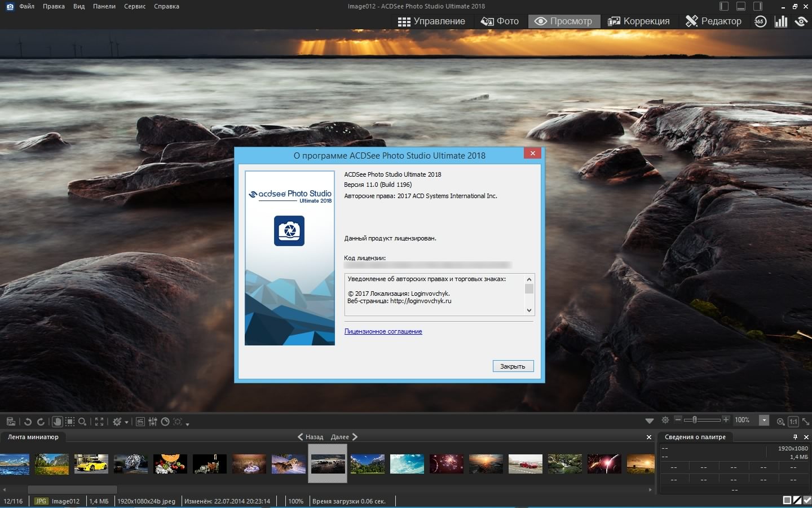The height and width of the screenshot is (508, 812).
Task: Click the 1:1 actual size icon
Action: 793,421
